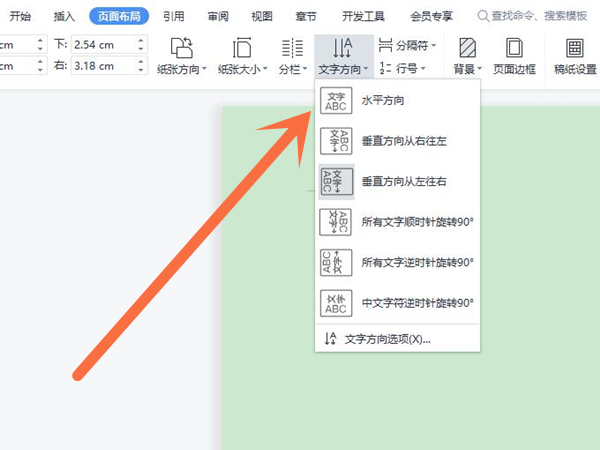Rotate all text counterclockwise 90° icon
The height and width of the screenshot is (450, 600).
coord(336,262)
